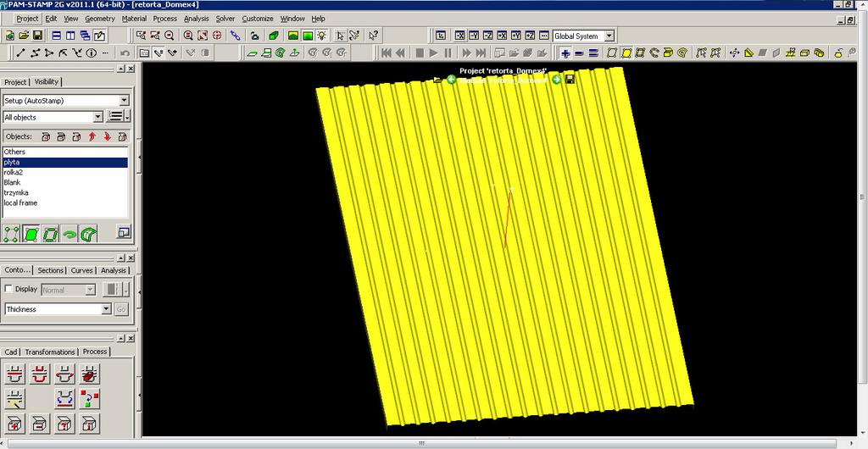Screen dimensions: 868x449
Task: Click the green spiral coil icon
Action: coord(280,53)
